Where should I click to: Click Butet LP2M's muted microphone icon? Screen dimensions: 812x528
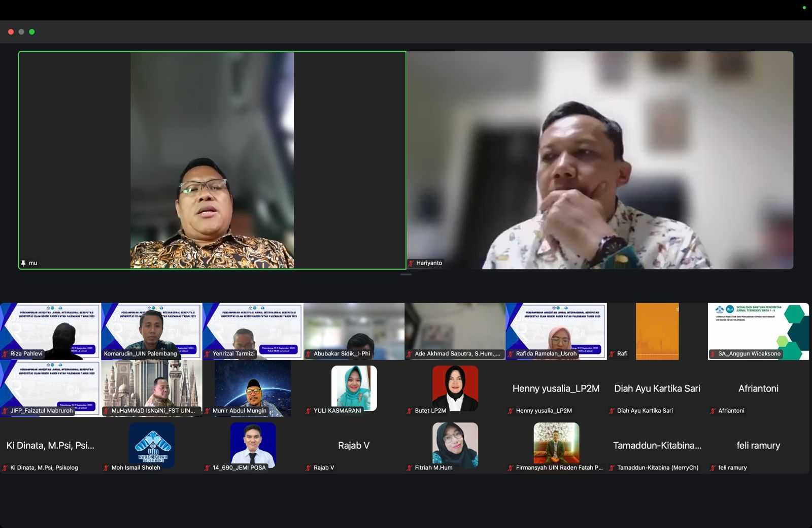(x=410, y=411)
